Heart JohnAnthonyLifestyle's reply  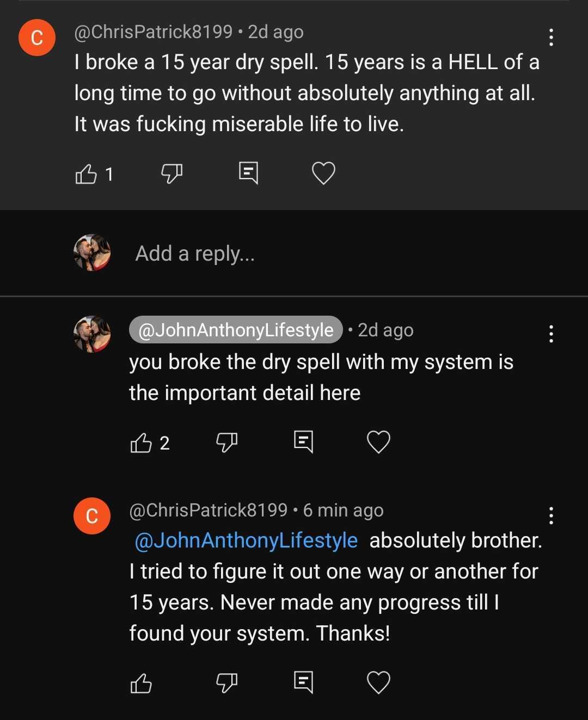pyautogui.click(x=378, y=441)
